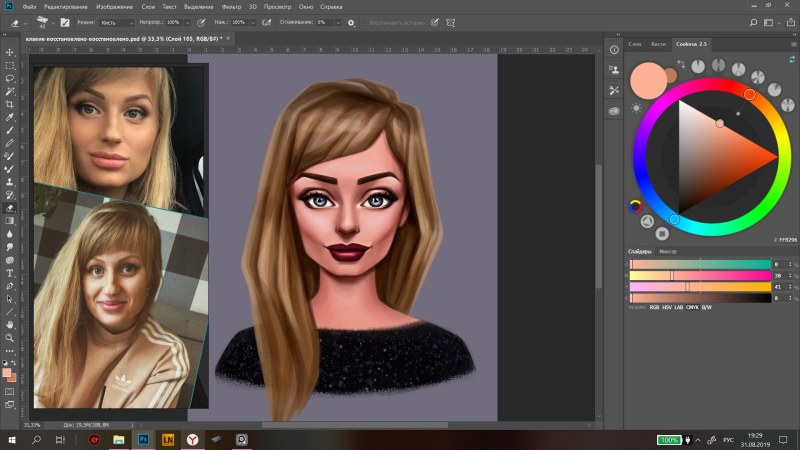
Task: Select the Move tool
Action: 10,51
